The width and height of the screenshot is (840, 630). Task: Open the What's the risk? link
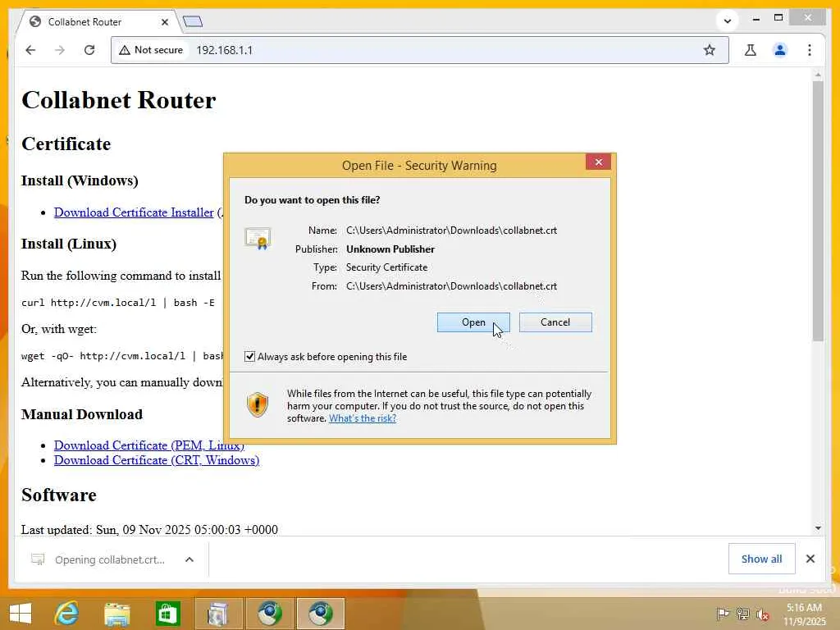pos(362,418)
